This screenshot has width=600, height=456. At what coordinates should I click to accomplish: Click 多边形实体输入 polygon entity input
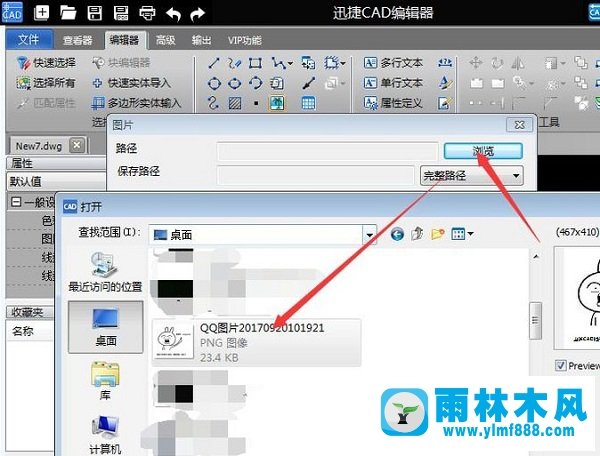[136, 103]
